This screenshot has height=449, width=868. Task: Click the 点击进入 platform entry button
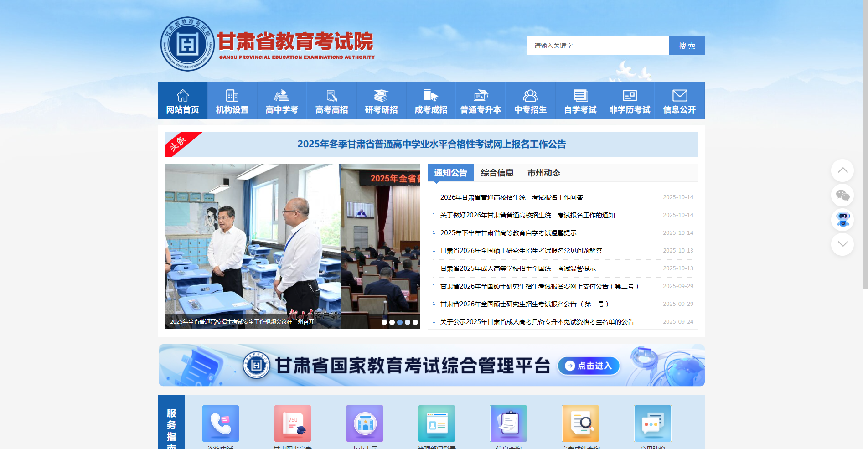pos(589,366)
